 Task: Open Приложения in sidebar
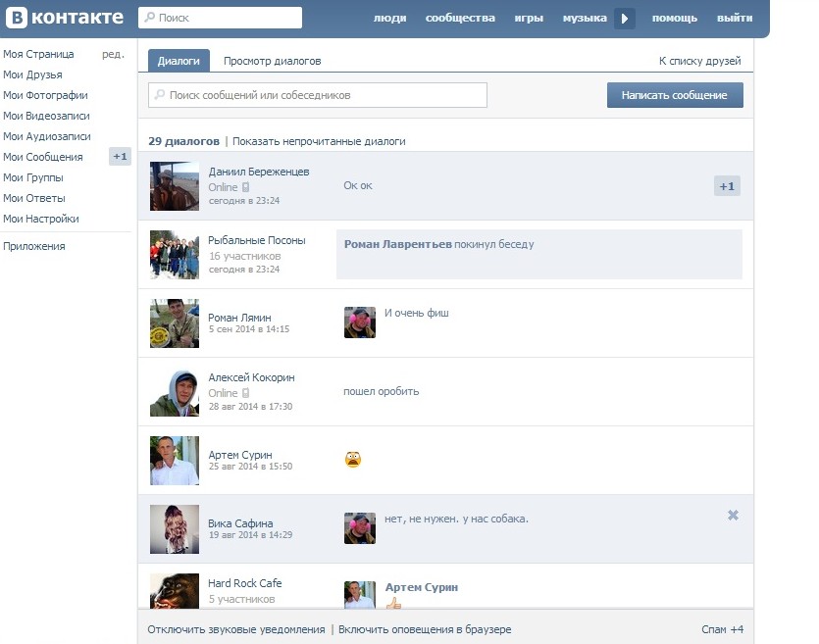(x=34, y=246)
